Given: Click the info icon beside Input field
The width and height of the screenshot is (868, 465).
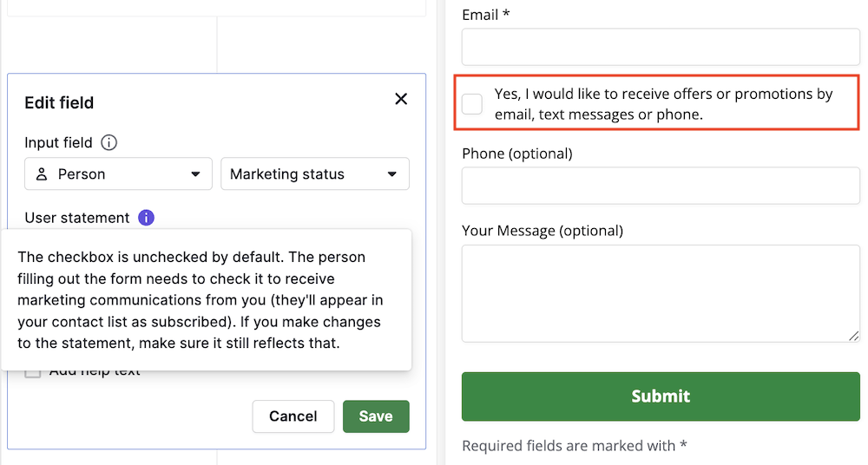Looking at the screenshot, I should pos(109,142).
